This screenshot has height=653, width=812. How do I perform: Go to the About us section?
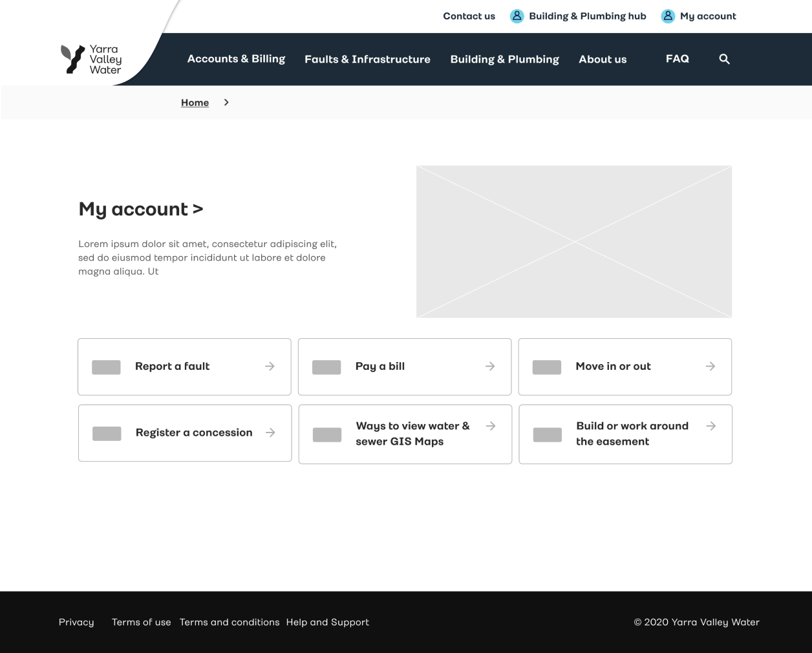(603, 59)
